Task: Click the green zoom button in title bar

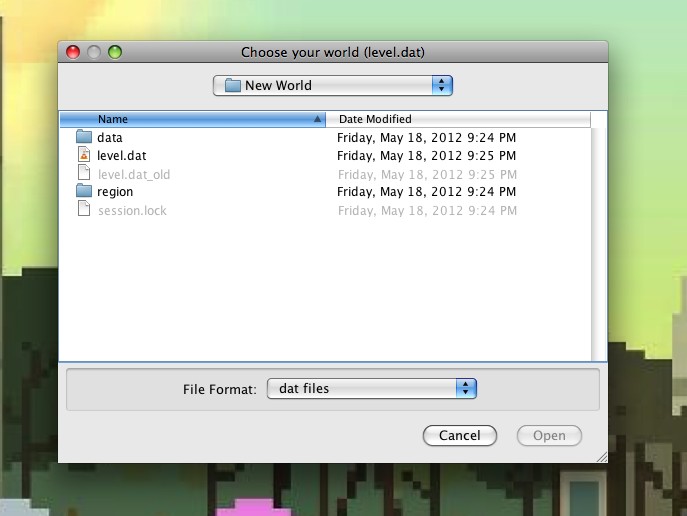Action: 115,52
